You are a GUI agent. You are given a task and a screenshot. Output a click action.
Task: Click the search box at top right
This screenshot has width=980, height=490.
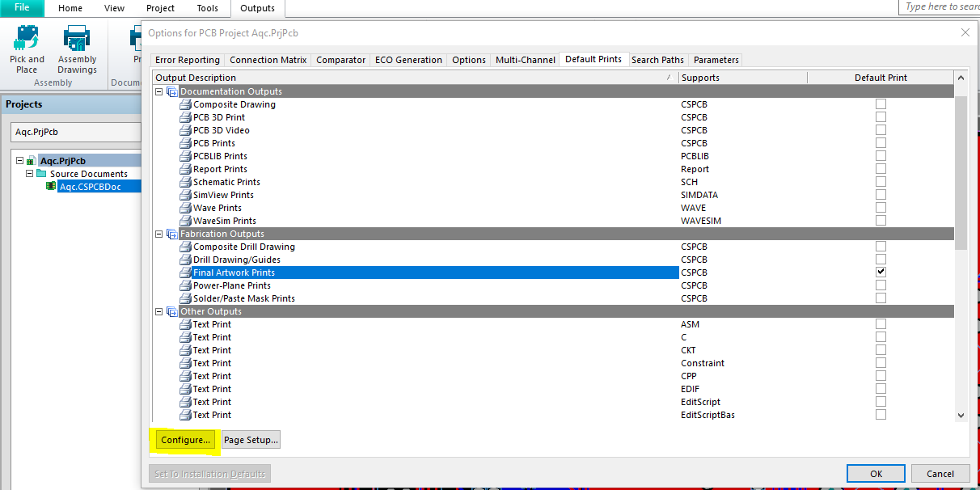coord(941,6)
